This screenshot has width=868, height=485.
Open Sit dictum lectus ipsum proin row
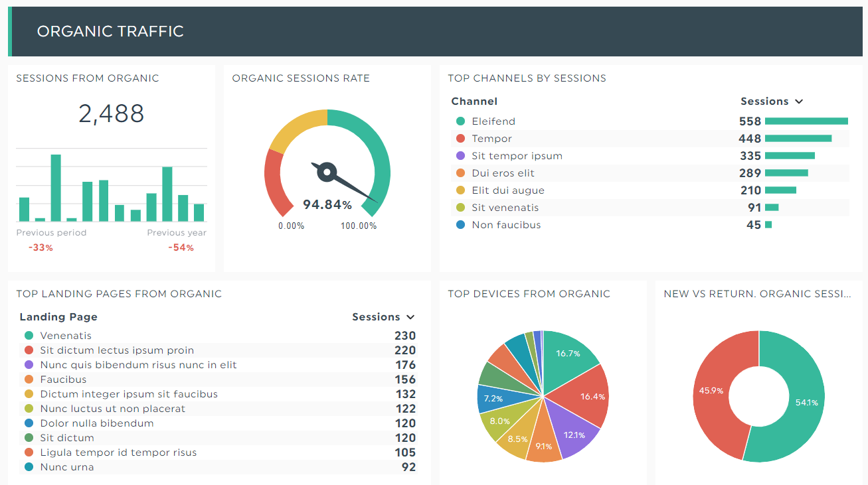pos(219,350)
